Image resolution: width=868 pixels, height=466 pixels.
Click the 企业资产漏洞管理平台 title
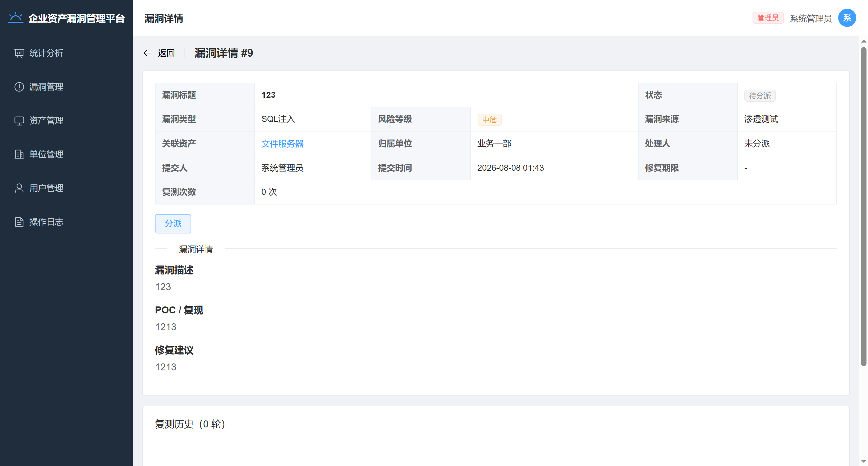coord(77,18)
